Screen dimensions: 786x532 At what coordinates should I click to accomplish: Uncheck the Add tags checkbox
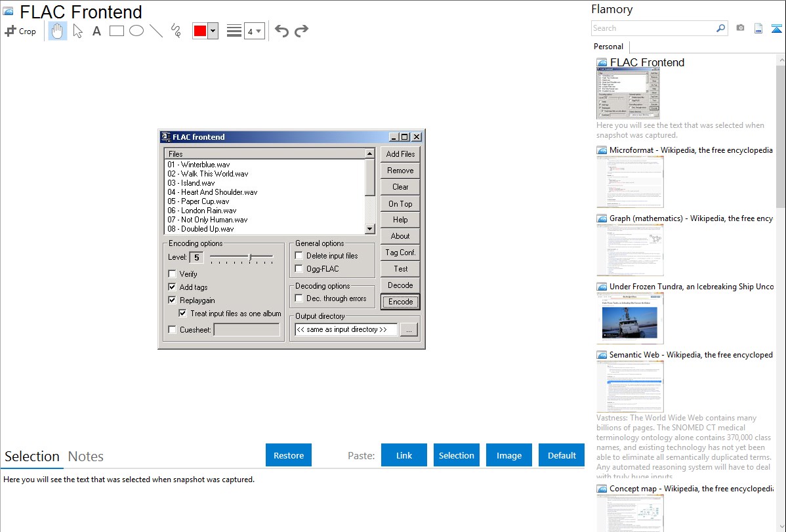click(172, 287)
